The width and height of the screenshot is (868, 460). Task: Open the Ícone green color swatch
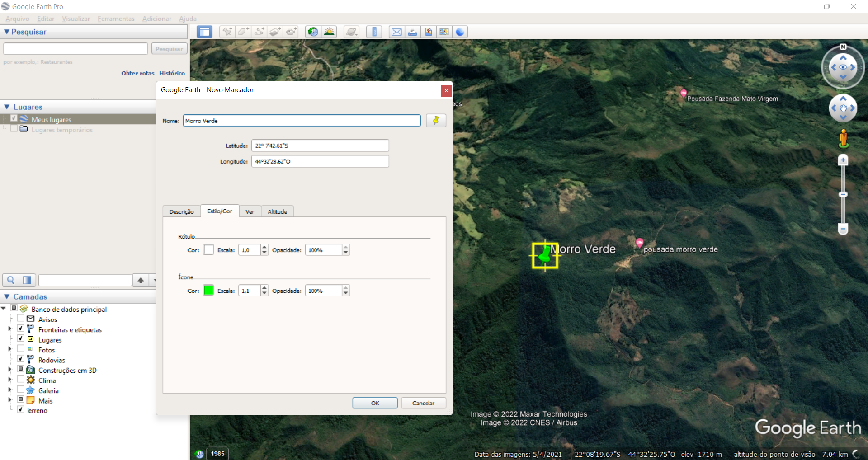[208, 291]
